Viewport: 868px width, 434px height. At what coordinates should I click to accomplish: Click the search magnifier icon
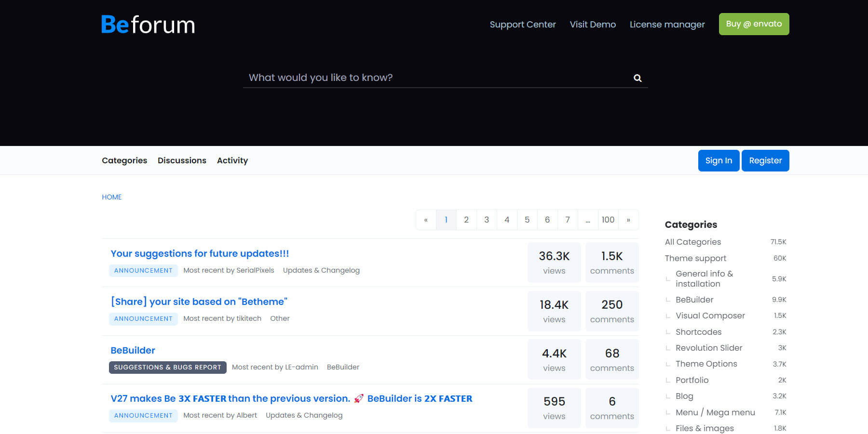(637, 78)
